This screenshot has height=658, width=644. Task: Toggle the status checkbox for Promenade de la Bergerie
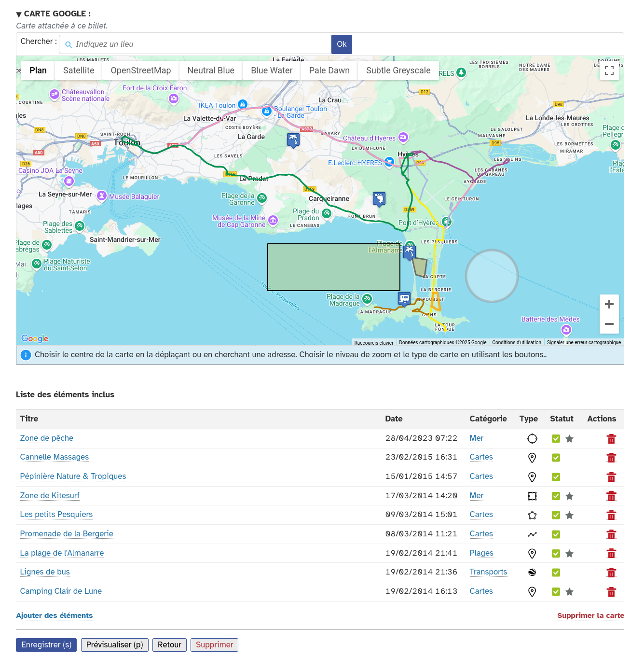click(556, 534)
